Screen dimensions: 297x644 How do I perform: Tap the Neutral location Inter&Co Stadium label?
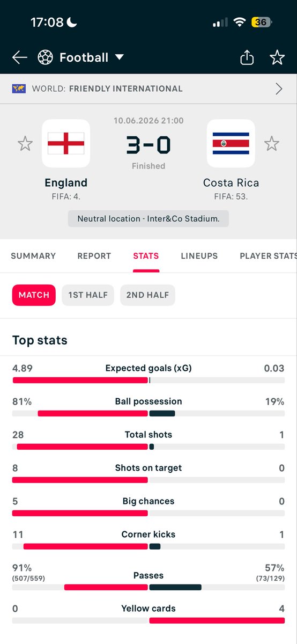pyautogui.click(x=148, y=219)
